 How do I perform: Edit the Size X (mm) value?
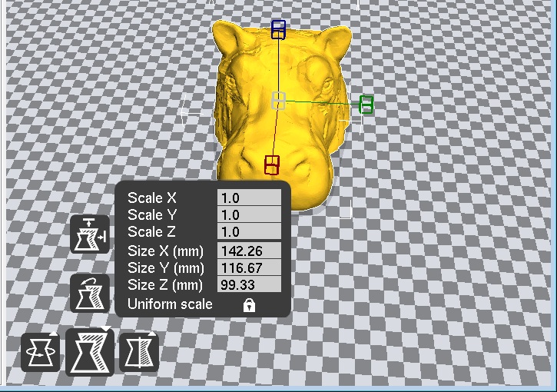coord(249,251)
